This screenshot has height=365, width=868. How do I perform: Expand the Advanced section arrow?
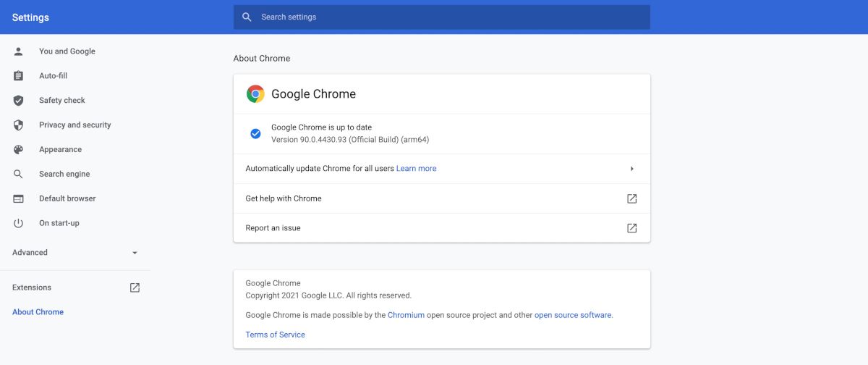click(135, 253)
